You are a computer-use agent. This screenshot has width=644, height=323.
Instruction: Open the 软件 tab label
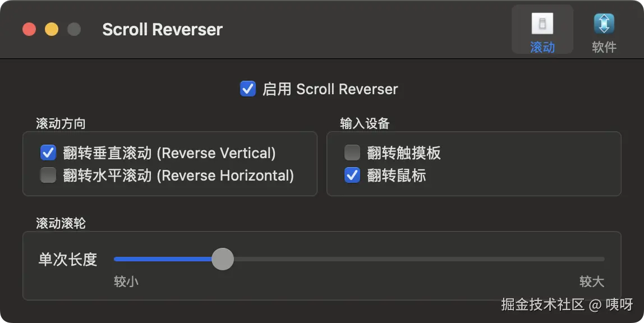click(x=604, y=47)
